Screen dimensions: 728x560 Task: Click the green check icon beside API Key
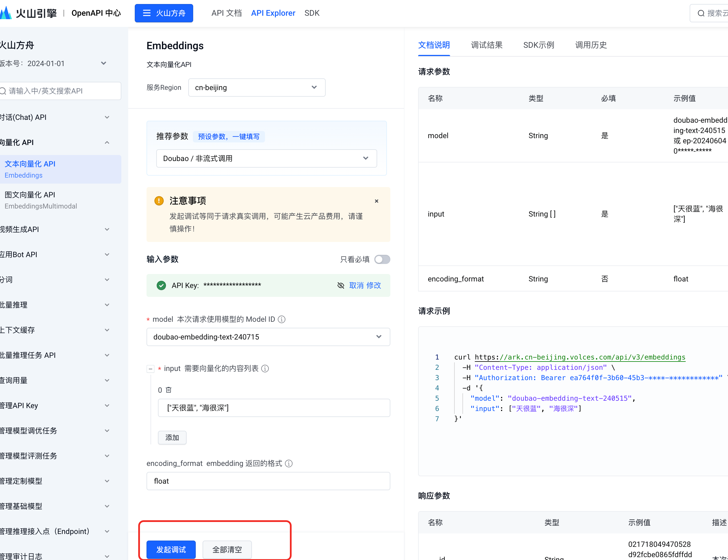161,285
